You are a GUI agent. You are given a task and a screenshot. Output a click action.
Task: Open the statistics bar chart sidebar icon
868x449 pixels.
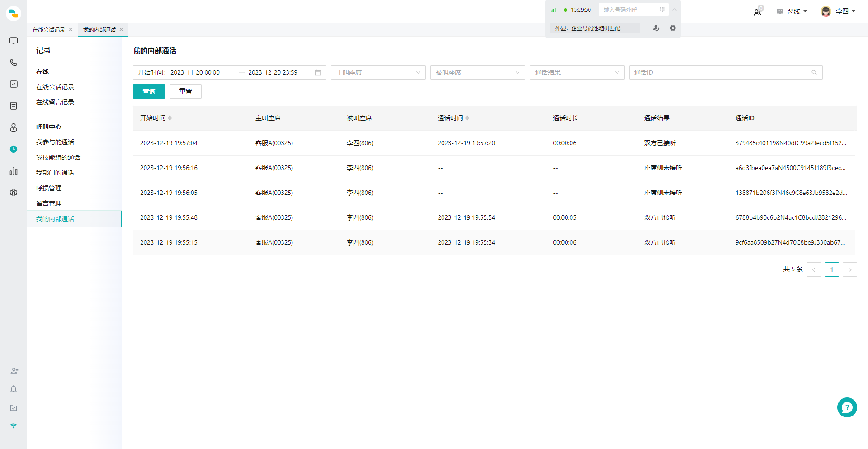click(x=14, y=171)
